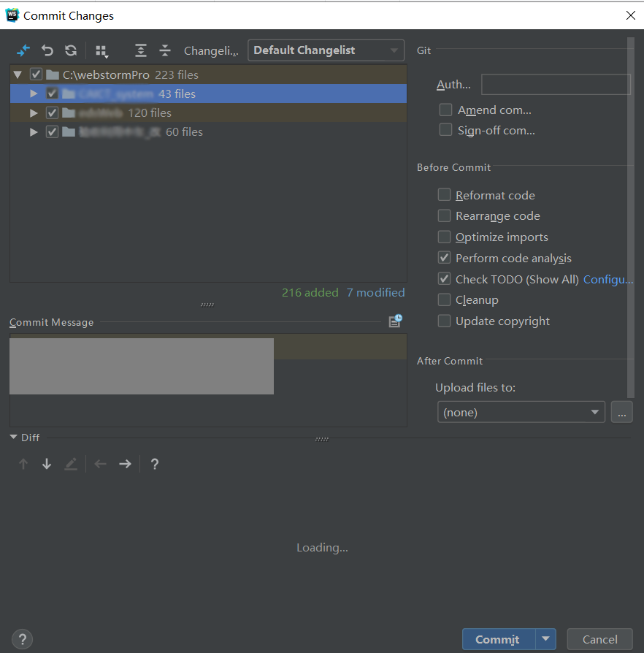Click the edit source pencil icon

pyautogui.click(x=71, y=464)
